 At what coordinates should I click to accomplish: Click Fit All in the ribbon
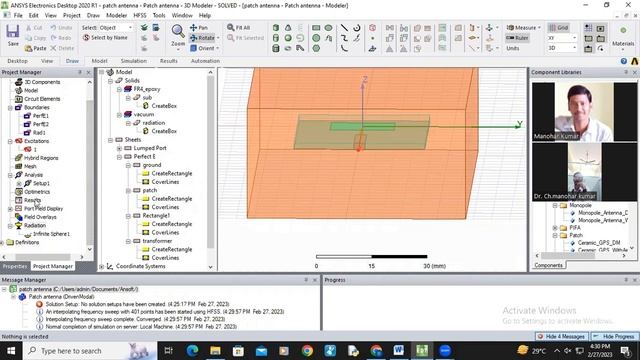coord(238,27)
